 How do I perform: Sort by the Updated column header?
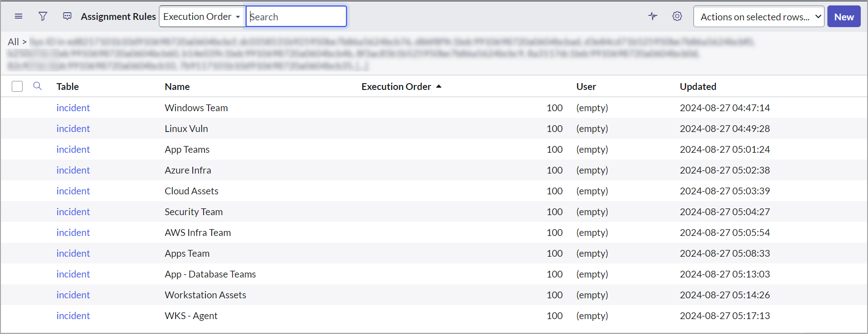click(x=698, y=86)
